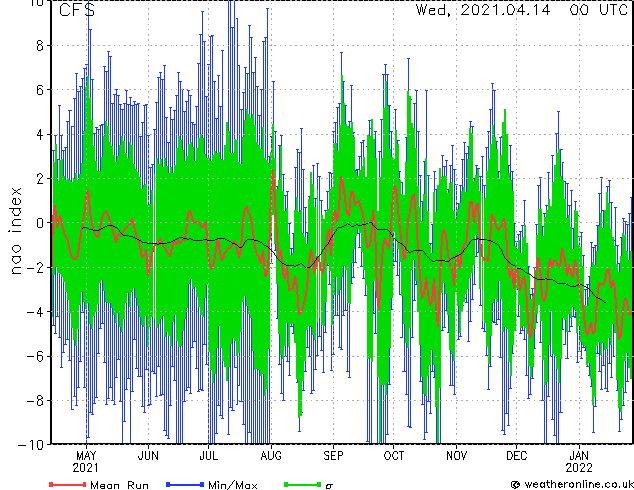Screen dimensions: 634x490
Task: Click the JUL month label
Action: tap(209, 456)
